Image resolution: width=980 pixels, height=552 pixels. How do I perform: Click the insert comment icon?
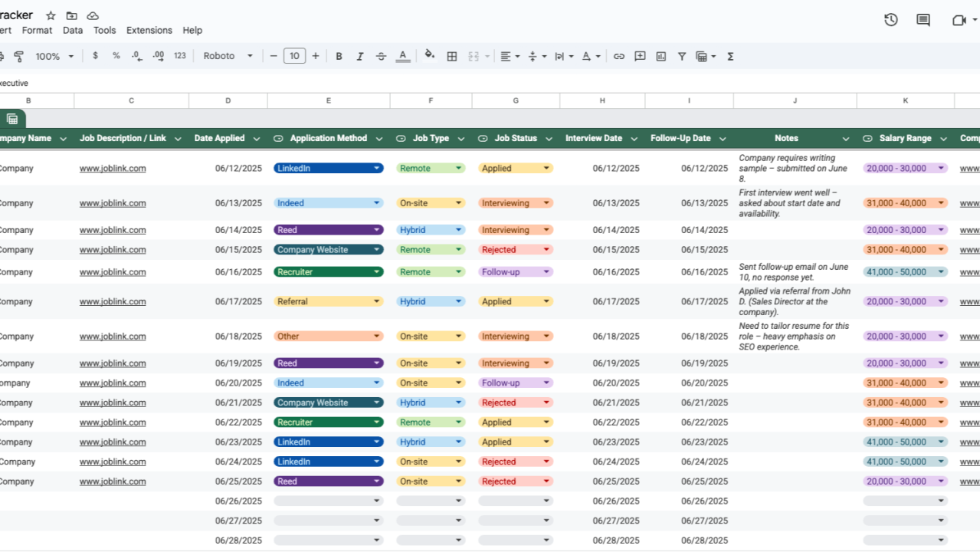coord(640,56)
